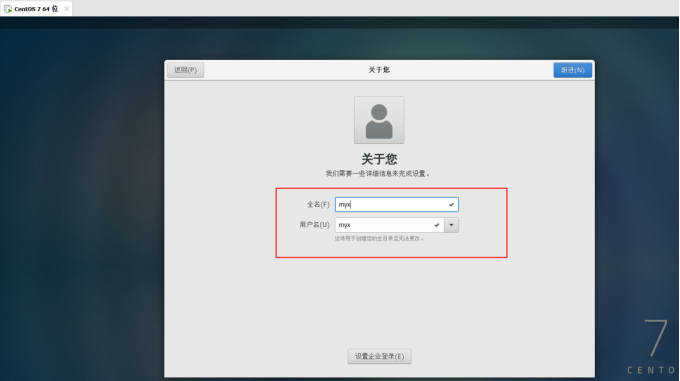Close the CentOS 7 64 位 tab
This screenshot has height=381, width=680.
[x=66, y=9]
